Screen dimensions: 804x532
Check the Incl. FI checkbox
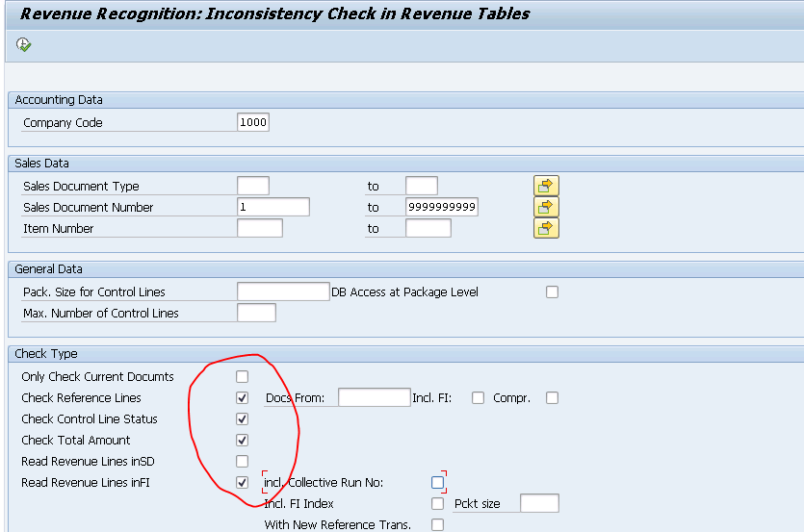click(x=478, y=397)
